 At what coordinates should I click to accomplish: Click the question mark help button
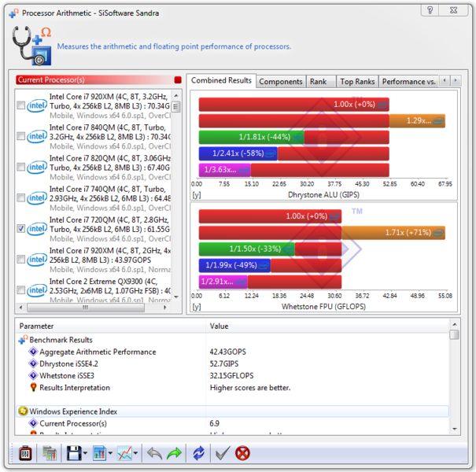430,10
